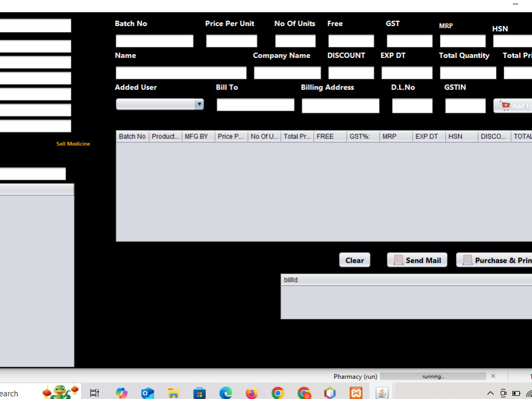
Task: Open Task View from the taskbar
Action: [x=94, y=393]
